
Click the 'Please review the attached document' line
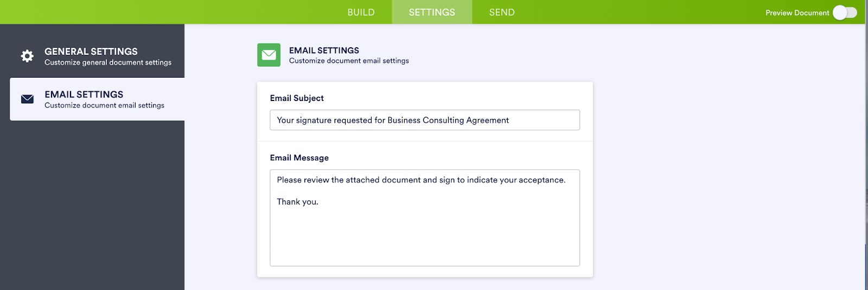coord(421,180)
